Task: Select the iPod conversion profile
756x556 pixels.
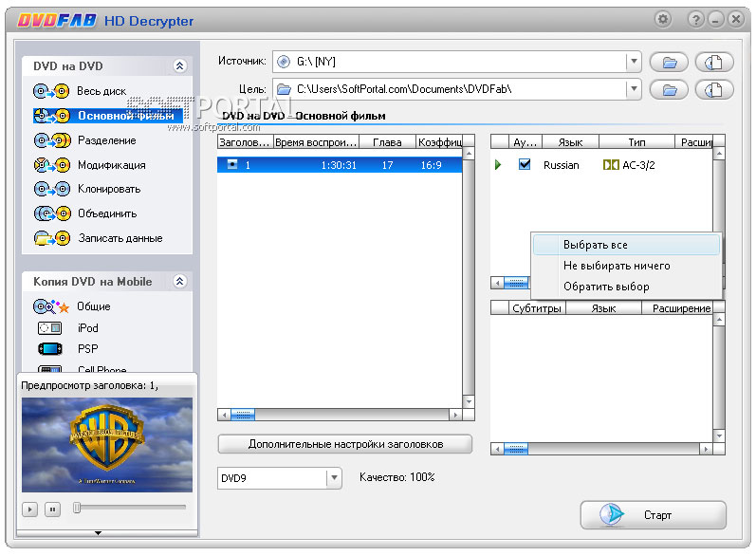Action: [x=67, y=328]
